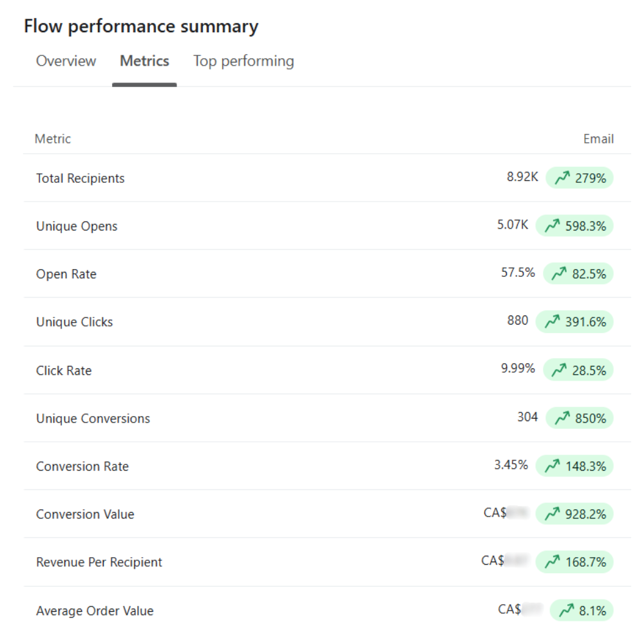Click the 57.5% Open Rate value
This screenshot has height=644, width=644.
[x=518, y=272]
